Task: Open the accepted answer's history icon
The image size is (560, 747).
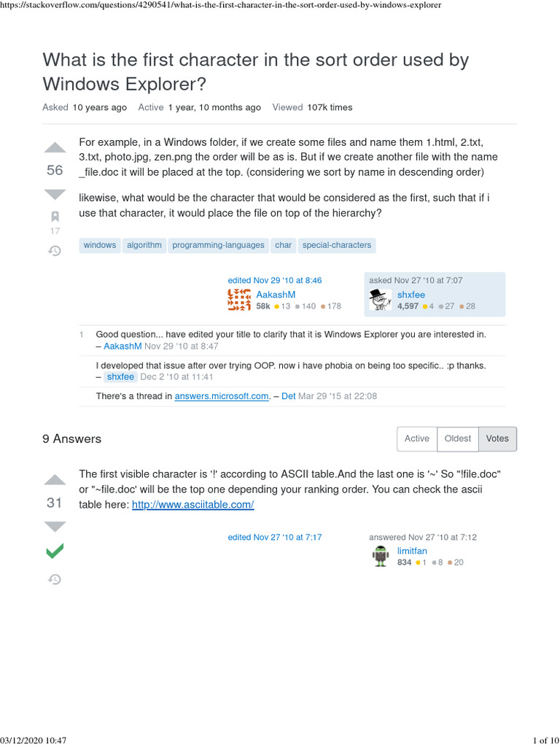Action: [x=55, y=579]
